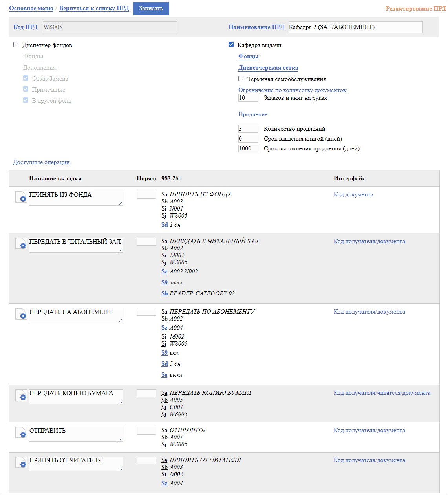
Task: Toggle the Отказ/Замена checkbox
Action: (26, 78)
